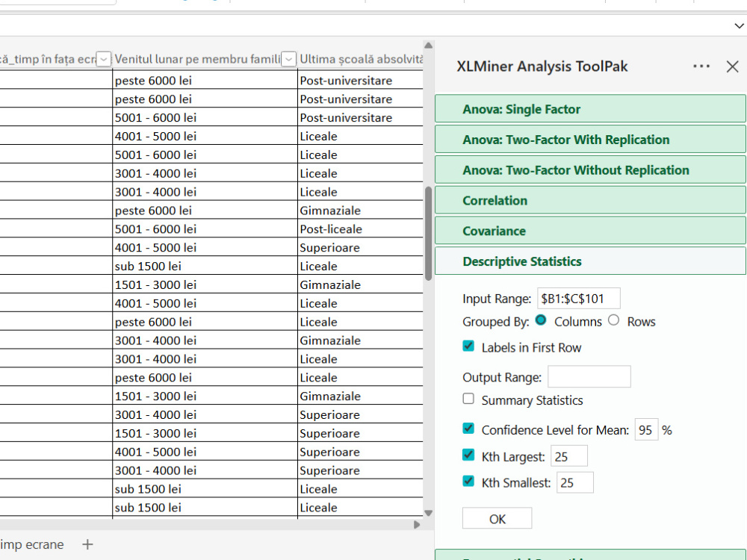Open the Correlation tool section
Screen dimensions: 747x560
[x=590, y=200]
